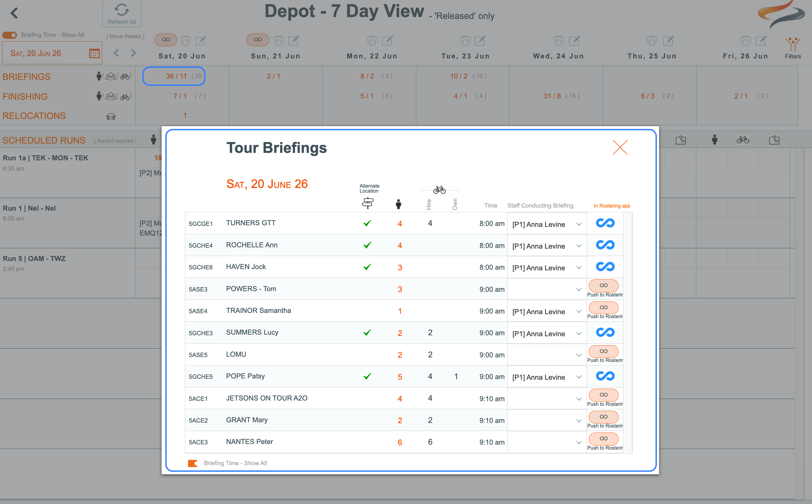Expand staff dropdown for LOMU
This screenshot has height=504, width=812.
click(579, 355)
